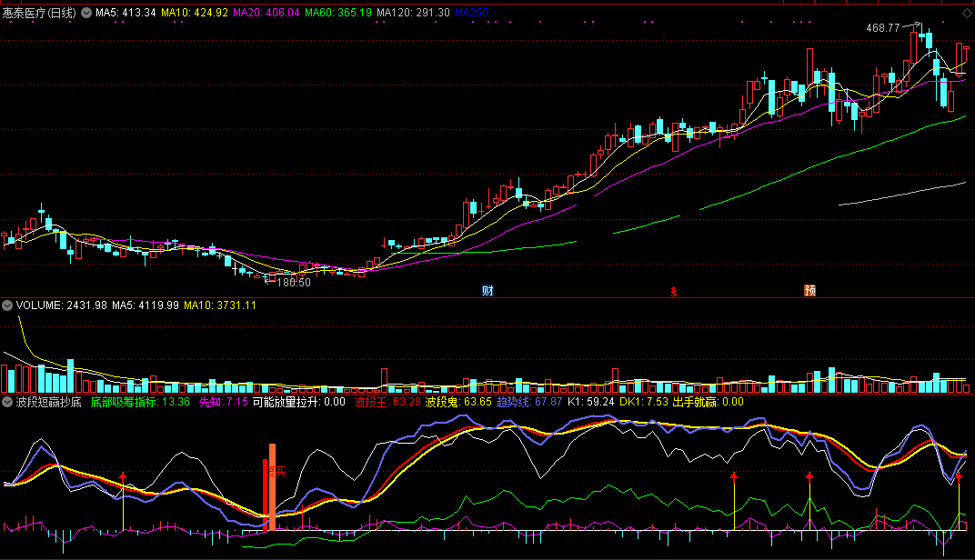Click the K1: 59.24 indicator value
Viewport: 975px width, 560px height.
pos(590,402)
